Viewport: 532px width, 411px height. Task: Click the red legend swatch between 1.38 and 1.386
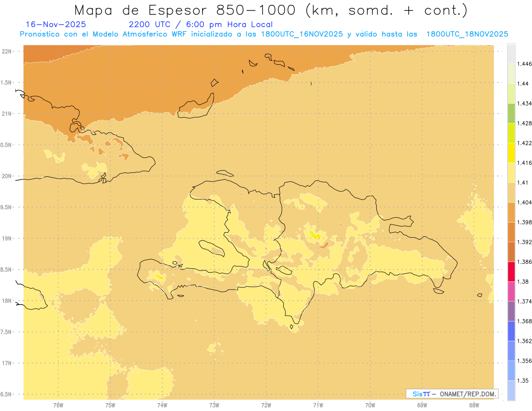[511, 271]
